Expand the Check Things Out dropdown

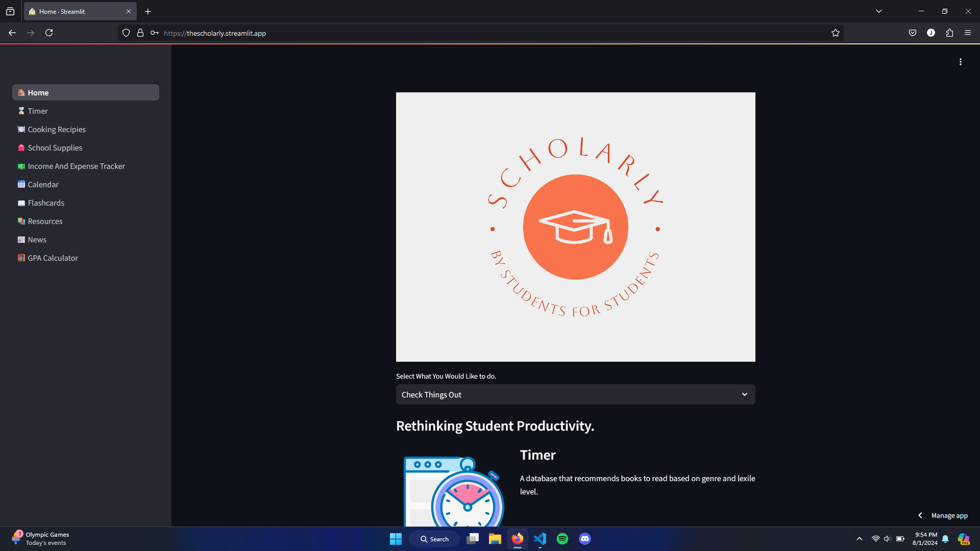click(x=575, y=395)
